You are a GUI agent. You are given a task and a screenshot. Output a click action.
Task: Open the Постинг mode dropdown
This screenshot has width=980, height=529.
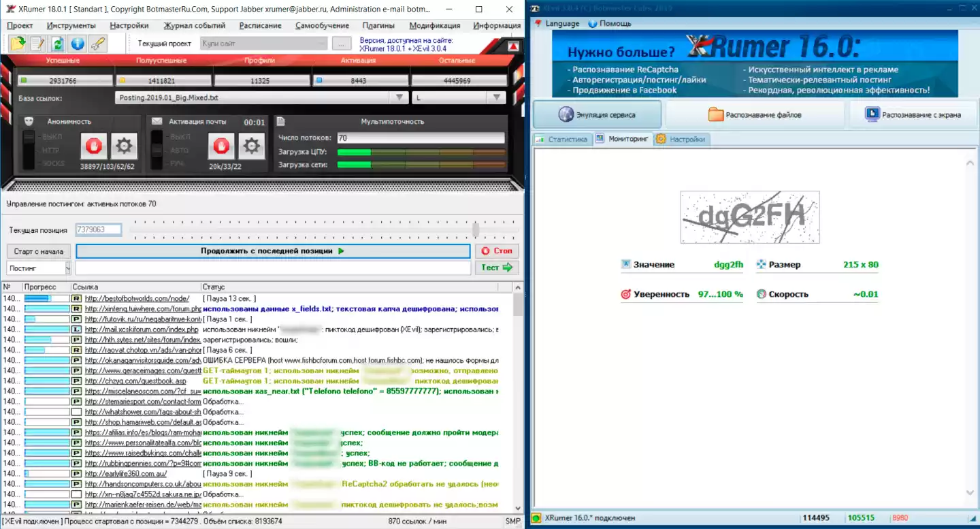coord(39,268)
